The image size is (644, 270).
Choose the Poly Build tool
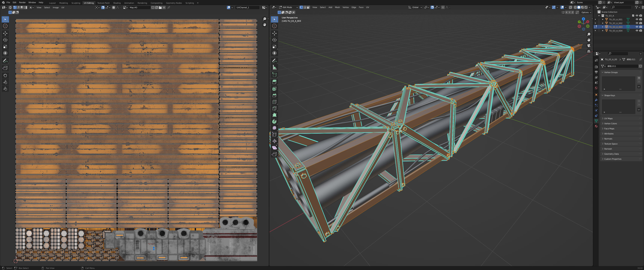(274, 115)
